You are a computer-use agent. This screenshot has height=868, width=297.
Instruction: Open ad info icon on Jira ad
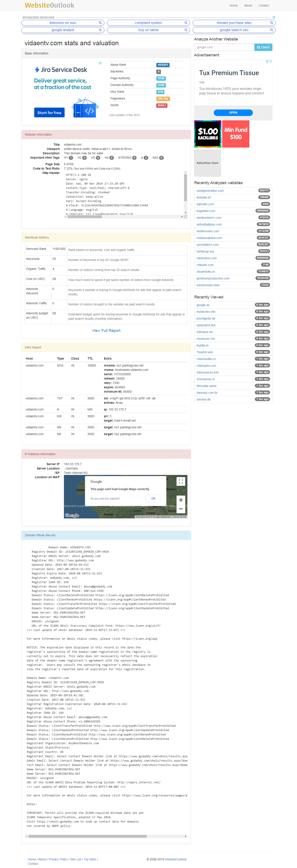pyautogui.click(x=100, y=63)
